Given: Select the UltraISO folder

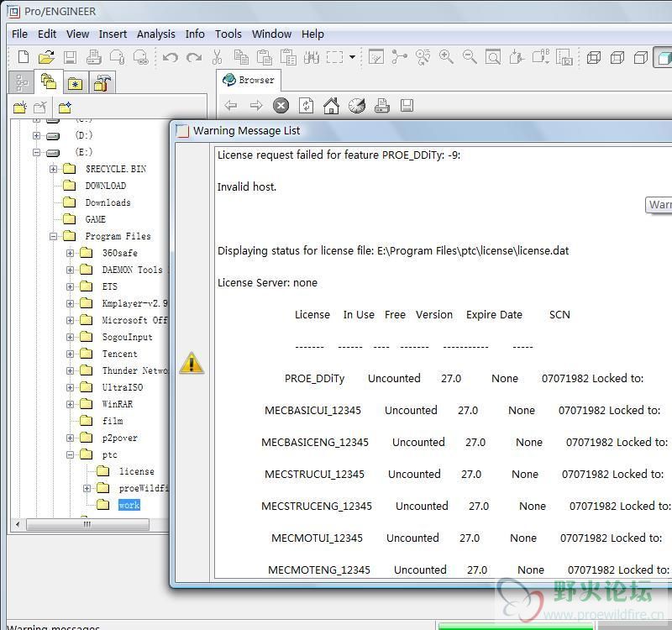Looking at the screenshot, I should tap(123, 387).
